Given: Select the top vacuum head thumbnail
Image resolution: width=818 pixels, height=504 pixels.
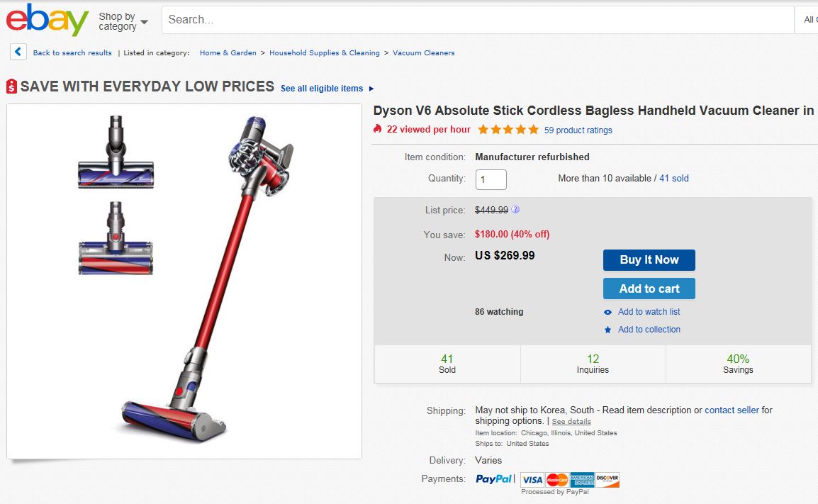Looking at the screenshot, I should pos(115,152).
